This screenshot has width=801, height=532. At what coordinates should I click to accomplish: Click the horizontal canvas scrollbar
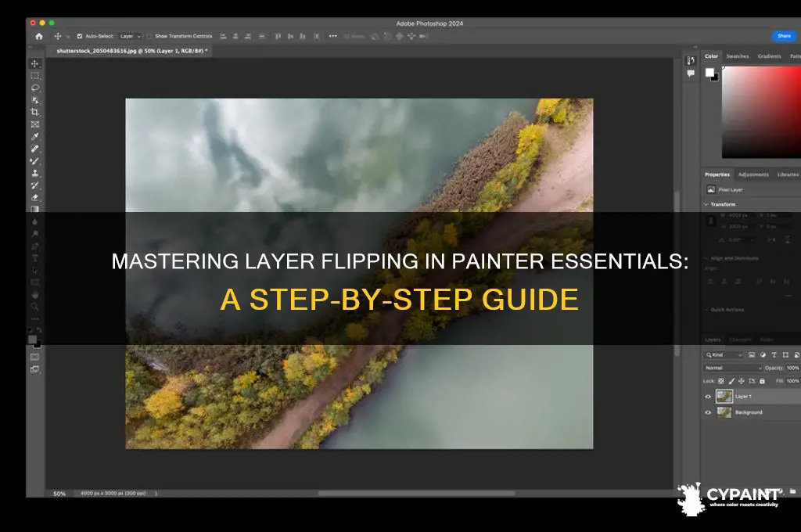(416, 494)
